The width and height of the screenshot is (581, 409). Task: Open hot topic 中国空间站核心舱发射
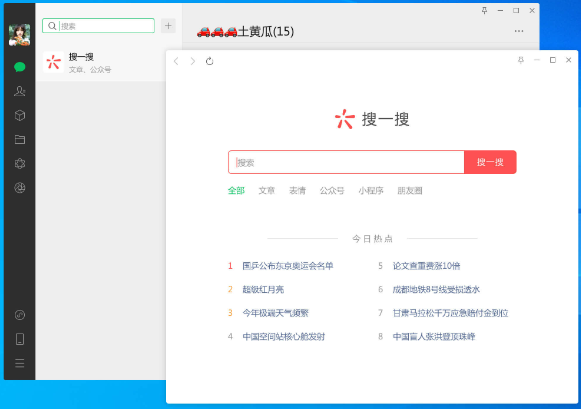click(284, 336)
